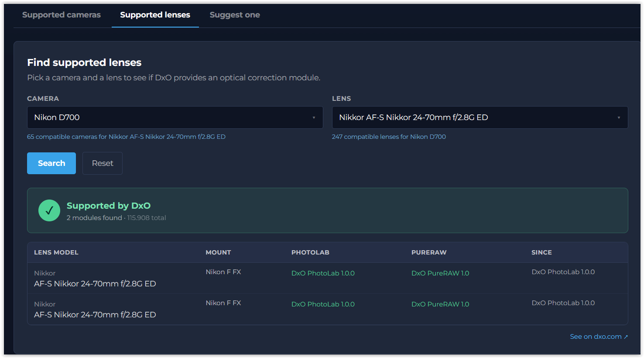644x358 pixels.
Task: Select the Supported lenses tab
Action: coord(155,15)
